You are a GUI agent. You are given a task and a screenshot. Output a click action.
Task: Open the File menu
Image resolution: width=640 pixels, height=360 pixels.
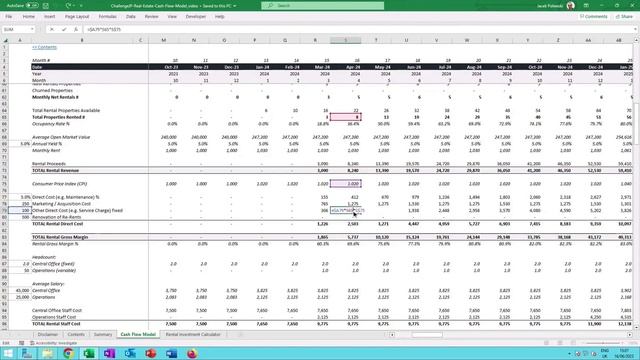pyautogui.click(x=9, y=17)
